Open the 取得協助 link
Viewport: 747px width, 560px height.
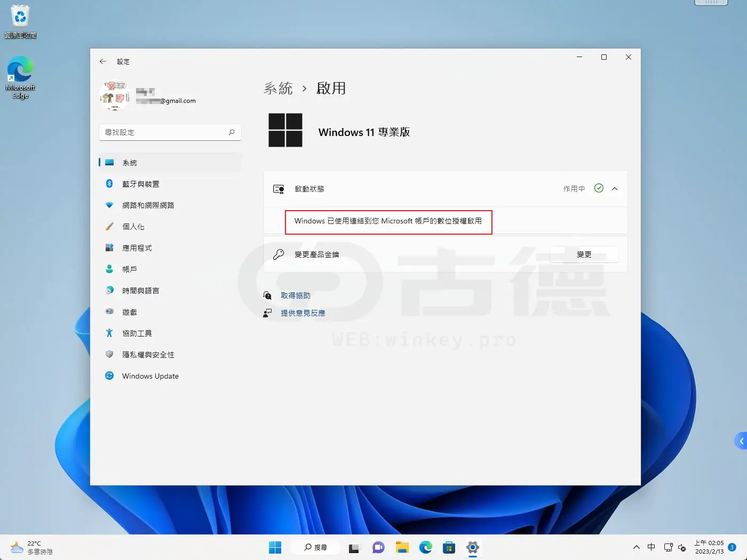296,295
